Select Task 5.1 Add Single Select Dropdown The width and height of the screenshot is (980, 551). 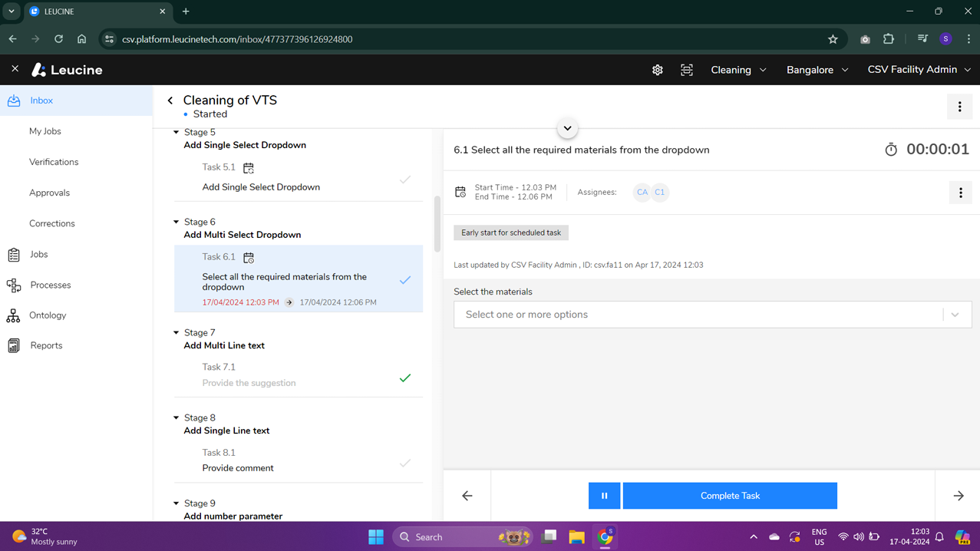pos(299,178)
